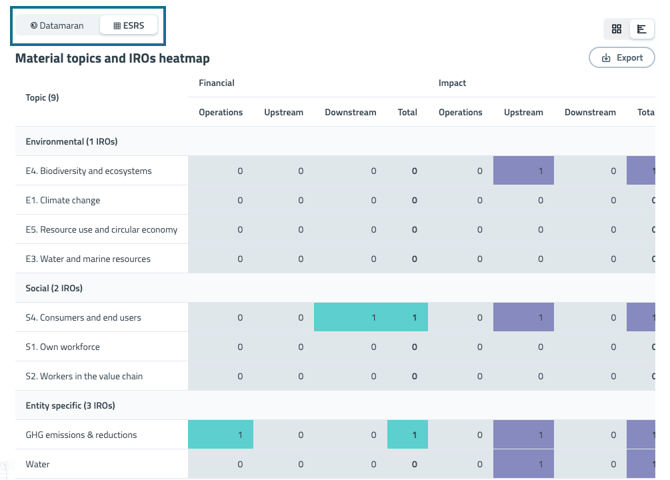The image size is (670, 480).
Task: Select the heatmap list view icon
Action: [641, 29]
